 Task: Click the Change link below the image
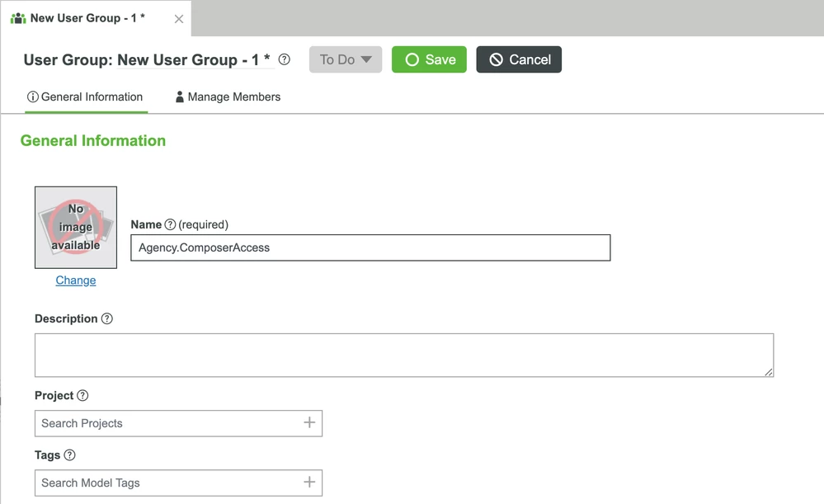click(x=75, y=280)
